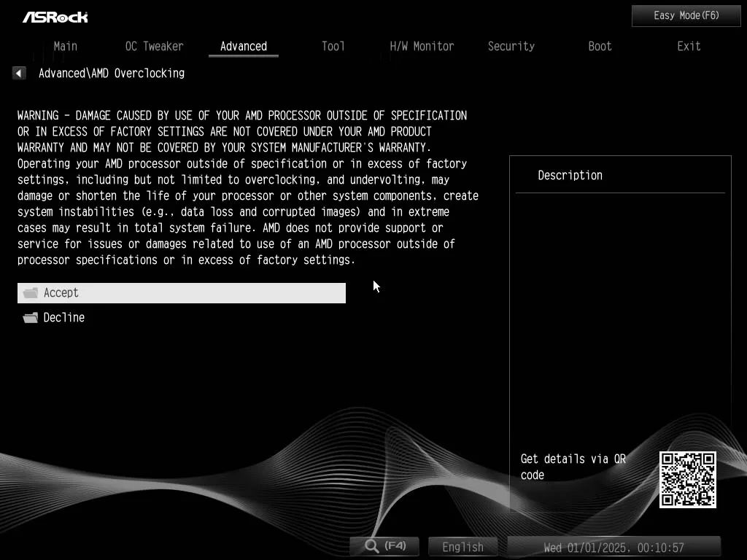Switch to Easy Mode (F6)
747x560 pixels.
[686, 16]
